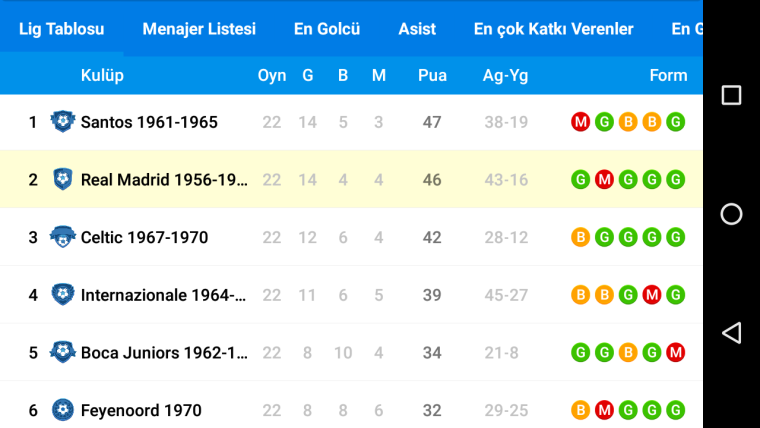Open Internazionale 1964 team row
The height and width of the screenshot is (428, 760).
[351, 295]
